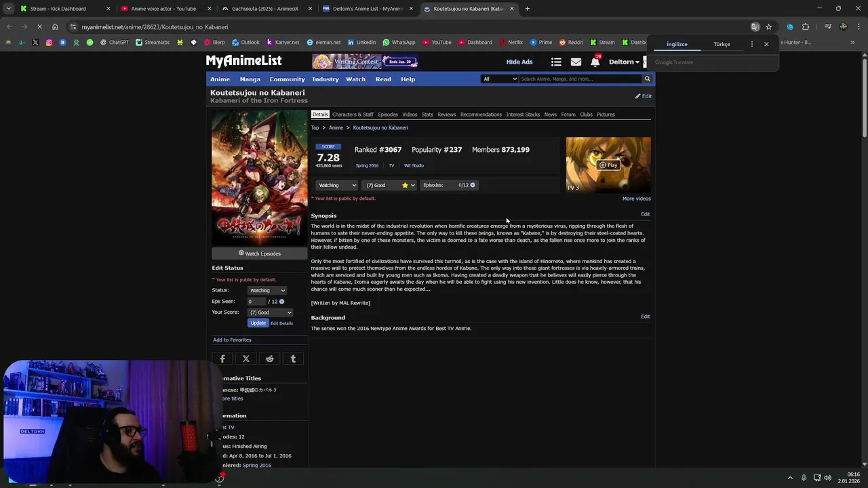Share the page on Facebook
868x488 pixels.
coord(222,359)
